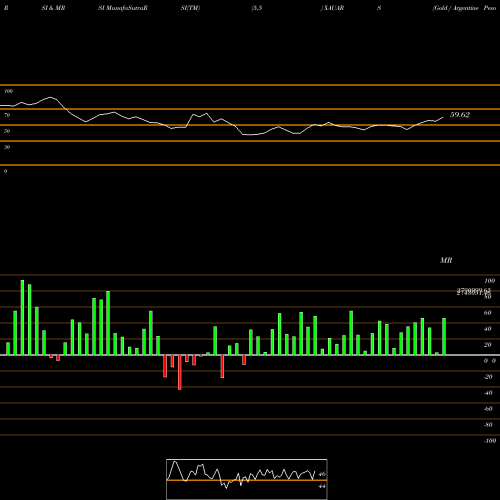
Task: Select the RSI axis label 50
Action: click(x=7, y=131)
